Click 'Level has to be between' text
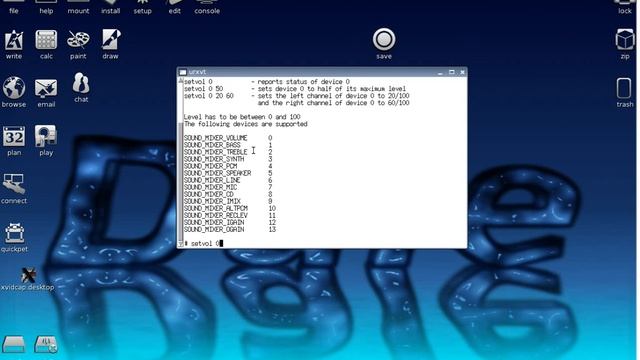This screenshot has height=360, width=640. [225, 117]
